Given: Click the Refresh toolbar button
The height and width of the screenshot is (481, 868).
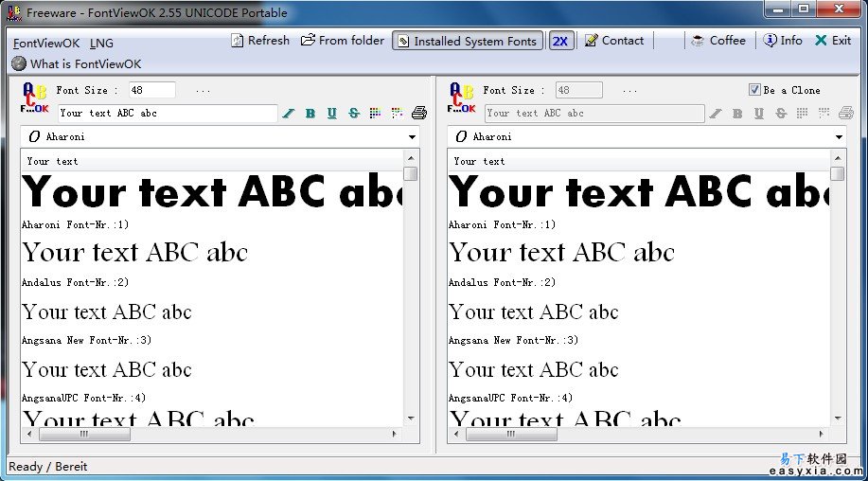Looking at the screenshot, I should point(260,41).
